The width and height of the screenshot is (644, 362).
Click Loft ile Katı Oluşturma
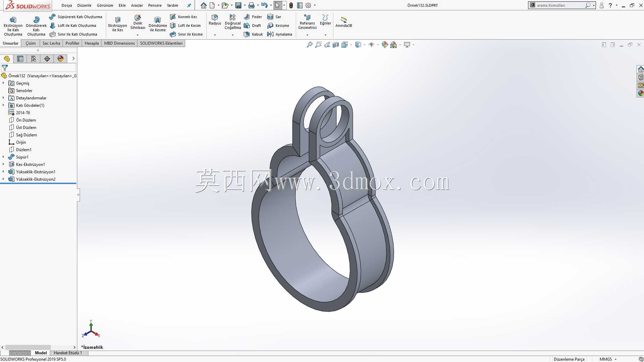(x=73, y=26)
